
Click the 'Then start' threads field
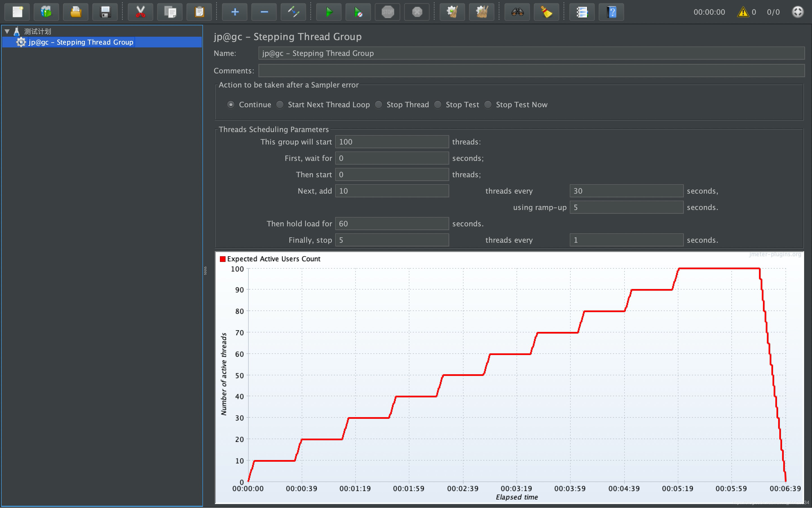click(x=392, y=175)
